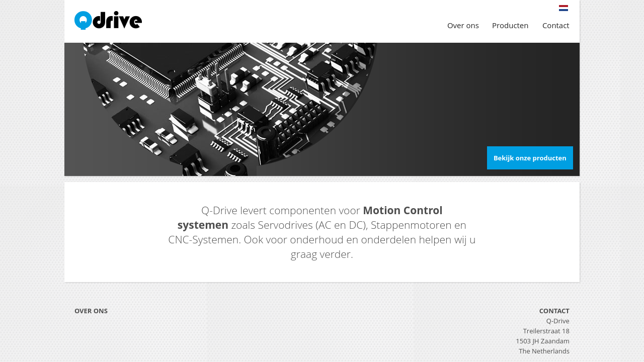The height and width of the screenshot is (362, 644).
Task: Click 'Q-Drive levert componenten voor' opening text
Action: pos(281,210)
